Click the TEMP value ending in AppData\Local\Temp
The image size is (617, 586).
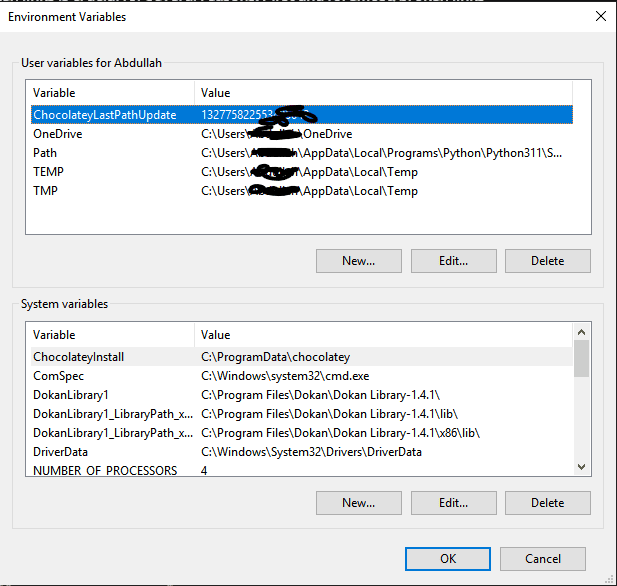pyautogui.click(x=309, y=172)
